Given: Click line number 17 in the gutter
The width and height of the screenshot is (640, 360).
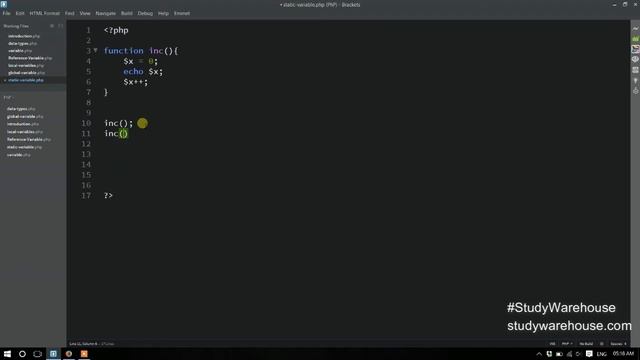Looking at the screenshot, I should 86,196.
